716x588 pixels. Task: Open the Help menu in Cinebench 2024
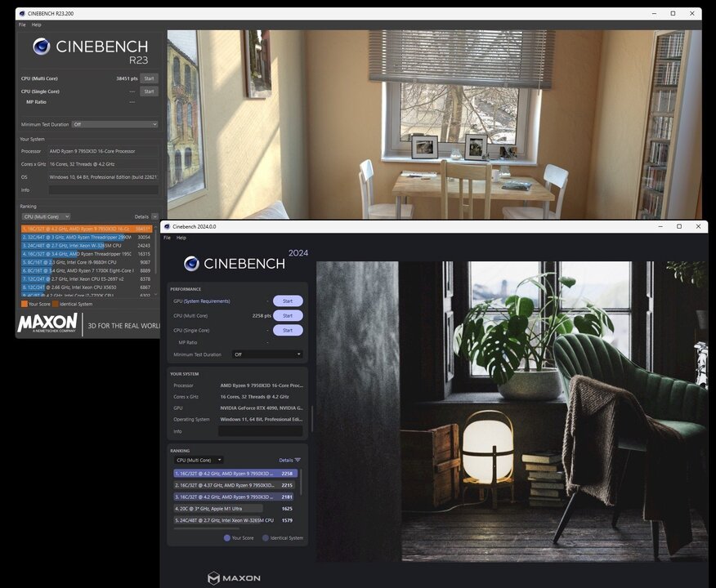point(181,238)
